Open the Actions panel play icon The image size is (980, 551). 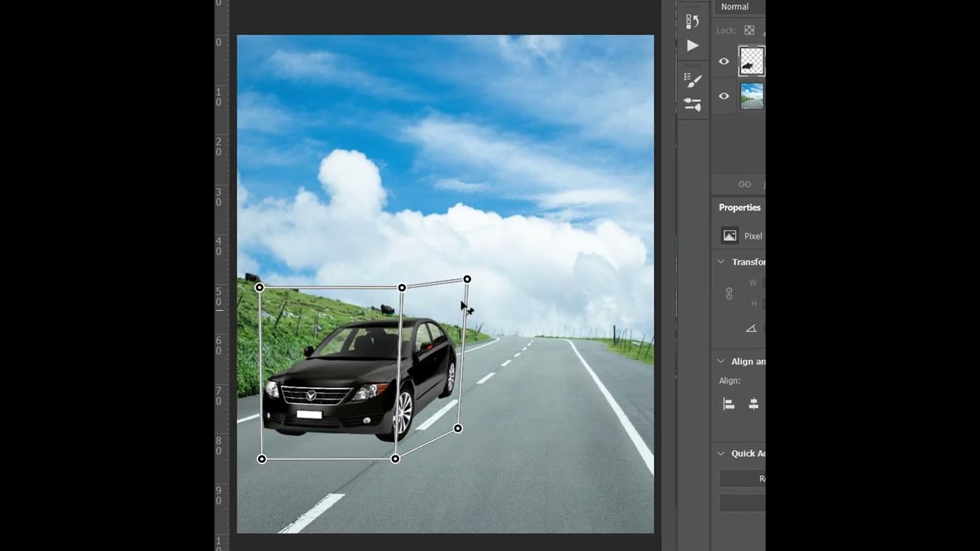(x=693, y=46)
